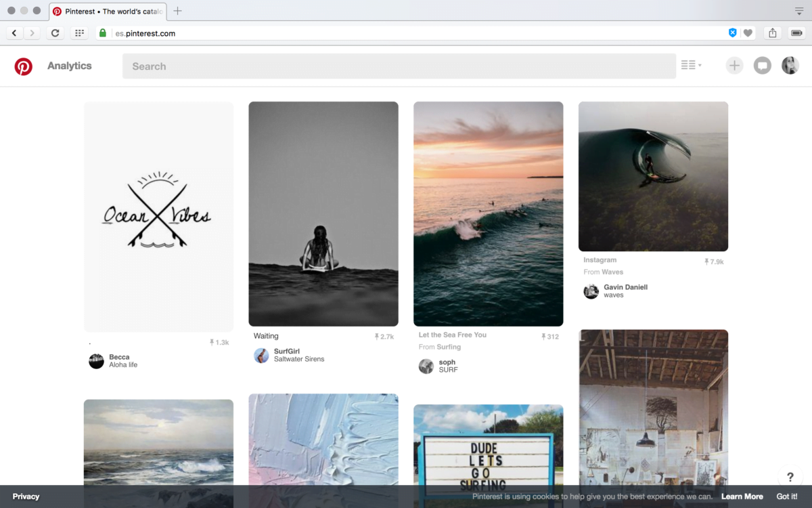This screenshot has height=508, width=812.
Task: Click the 'Instagram' pin title
Action: pyautogui.click(x=600, y=260)
